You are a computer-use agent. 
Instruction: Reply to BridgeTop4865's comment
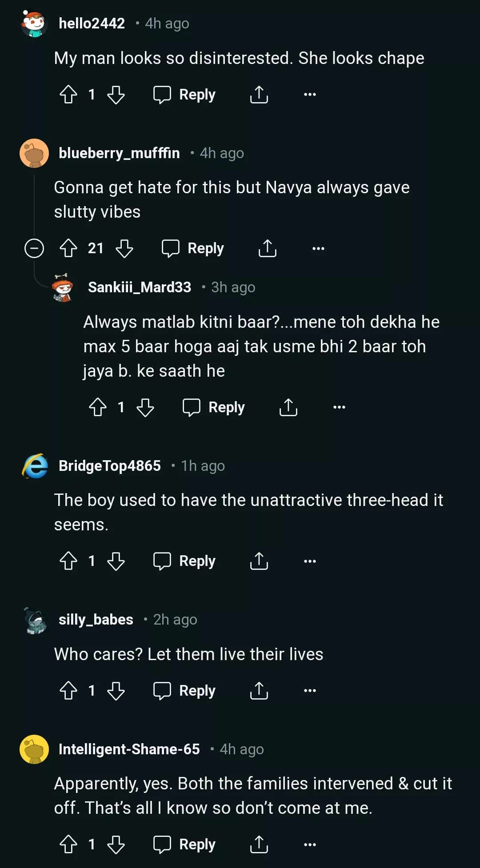click(184, 561)
